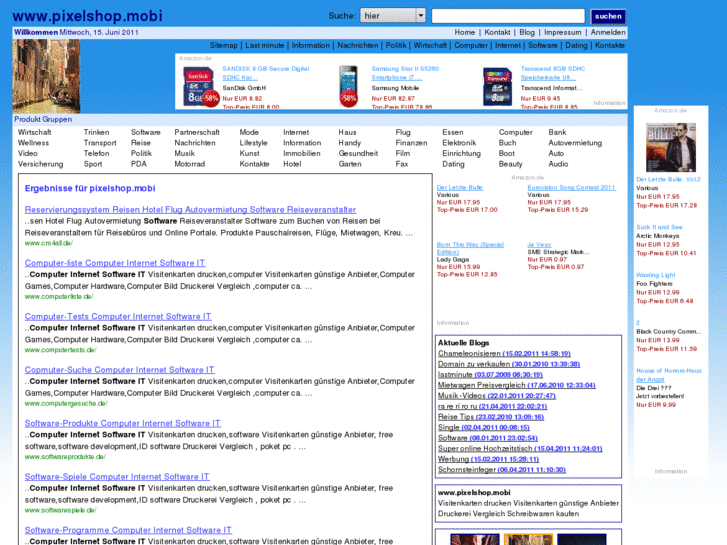727x545 pixels.
Task: Open Eurovision Song Contest 2011 link
Action: click(x=571, y=187)
